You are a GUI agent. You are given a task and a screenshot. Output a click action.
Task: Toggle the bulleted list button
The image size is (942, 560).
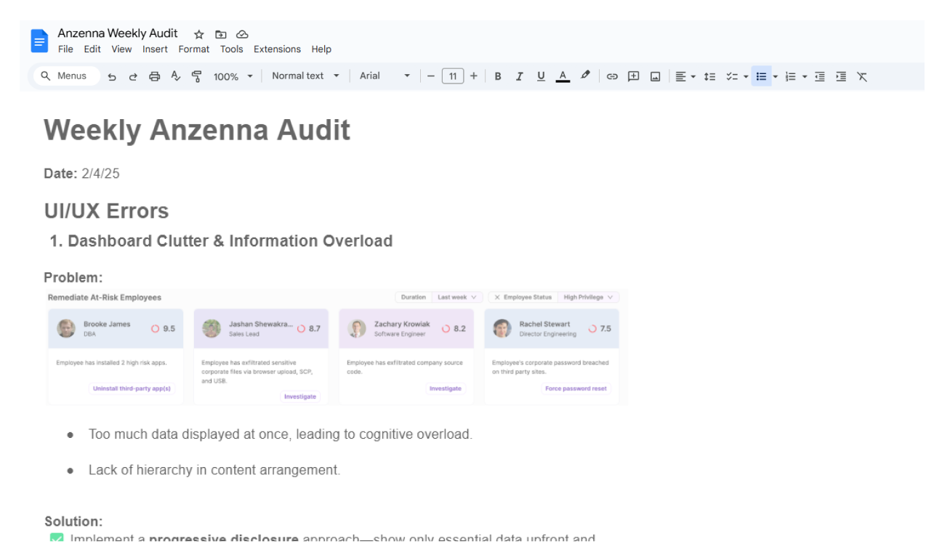coord(761,76)
